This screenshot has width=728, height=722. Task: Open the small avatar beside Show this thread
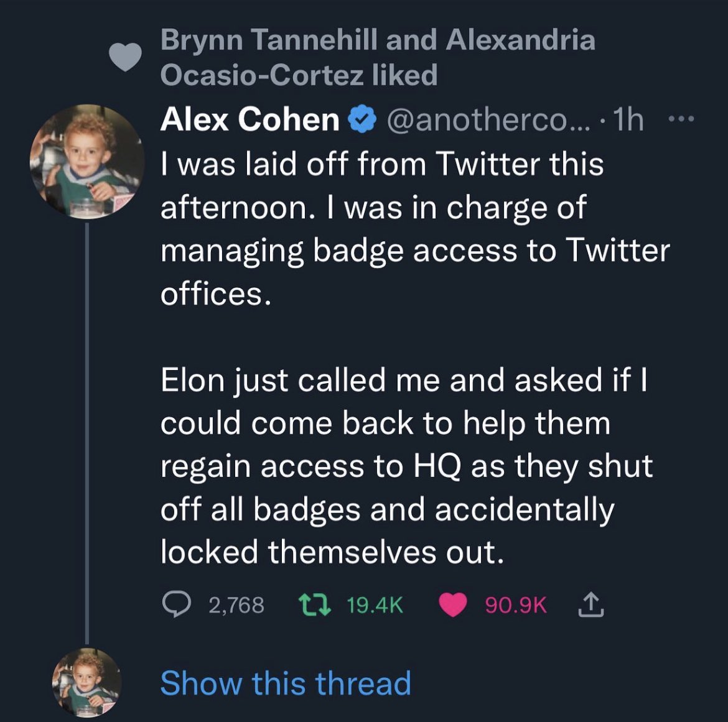click(86, 683)
